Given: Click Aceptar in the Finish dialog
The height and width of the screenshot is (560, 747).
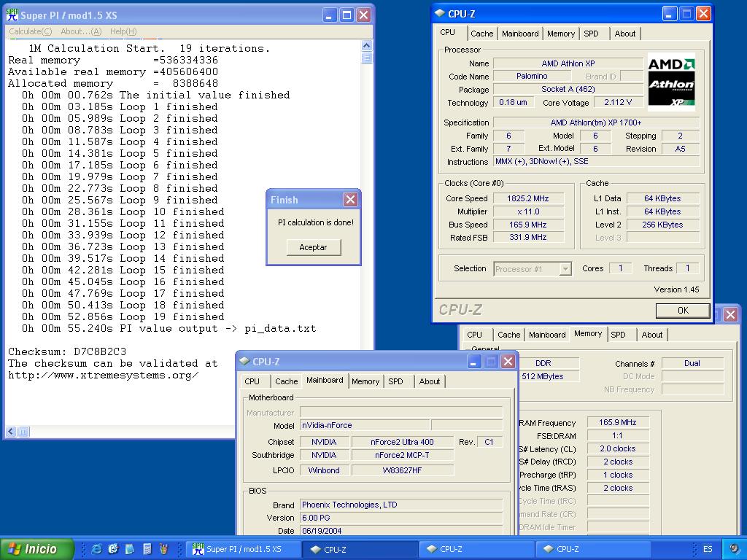Looking at the screenshot, I should [x=314, y=247].
